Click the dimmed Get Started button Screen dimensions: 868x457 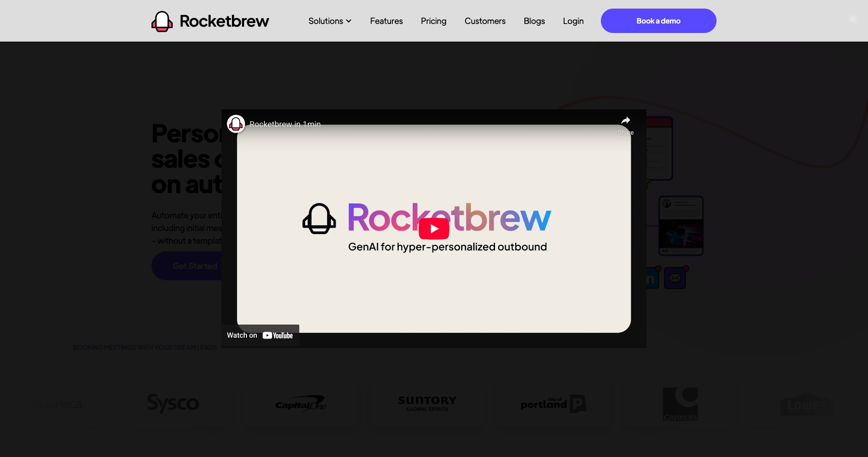187,266
